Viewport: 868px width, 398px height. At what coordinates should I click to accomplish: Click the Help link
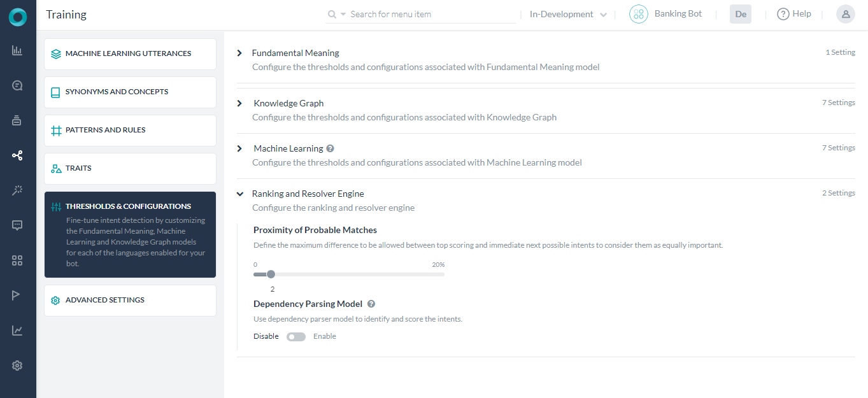point(802,13)
